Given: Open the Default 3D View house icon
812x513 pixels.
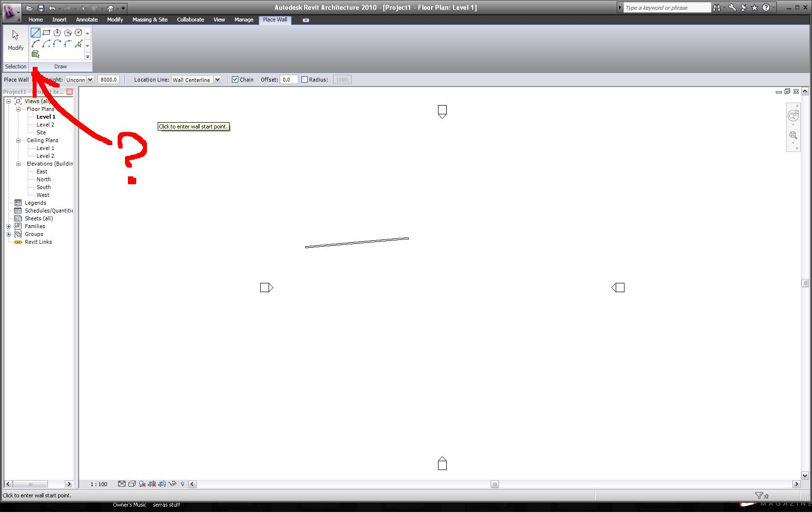Looking at the screenshot, I should point(110,8).
